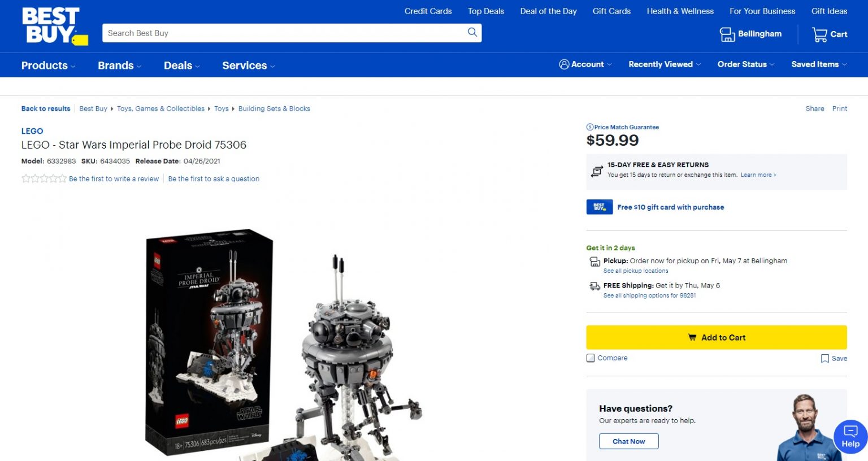
Task: Open the Recently Viewed dropdown
Action: [x=664, y=64]
